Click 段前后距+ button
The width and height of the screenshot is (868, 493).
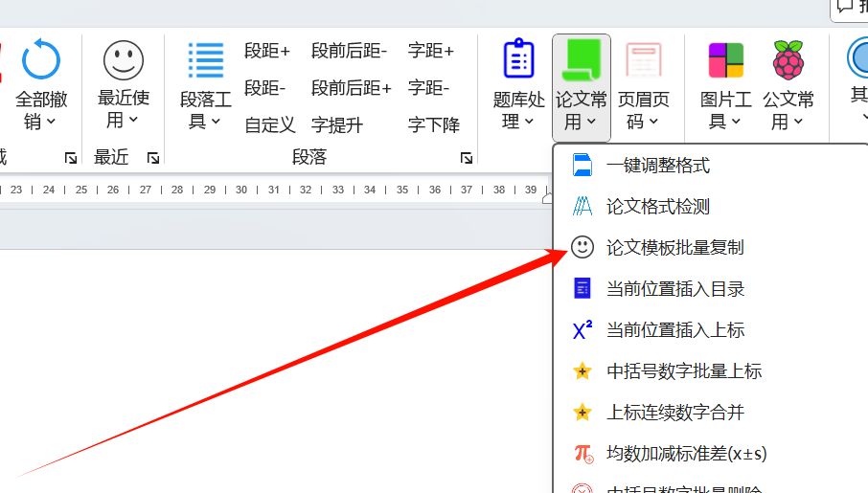click(x=352, y=88)
